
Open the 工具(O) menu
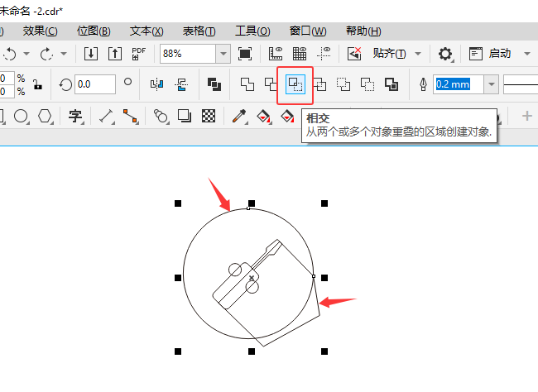pyautogui.click(x=252, y=31)
